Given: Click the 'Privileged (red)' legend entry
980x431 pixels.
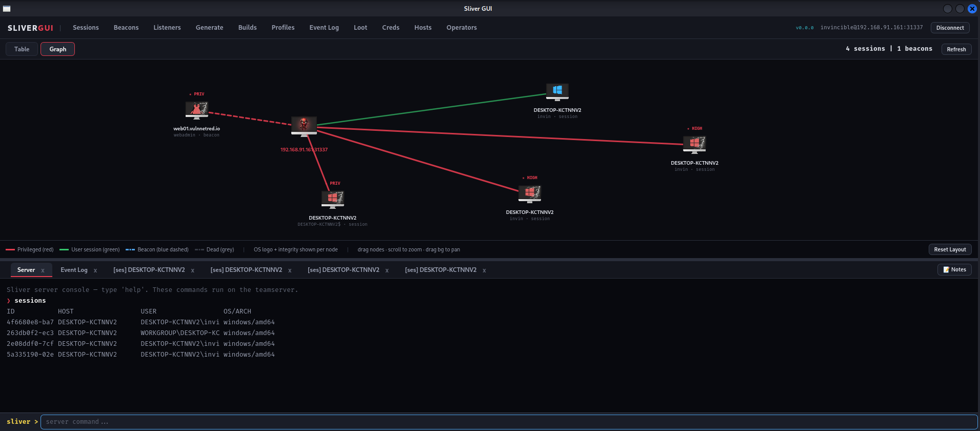Looking at the screenshot, I should point(30,249).
